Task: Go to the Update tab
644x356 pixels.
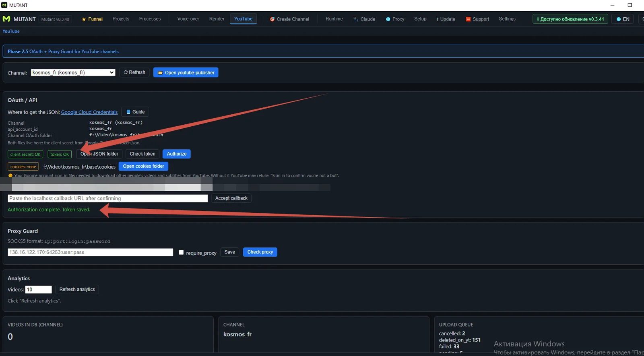Action: point(446,19)
